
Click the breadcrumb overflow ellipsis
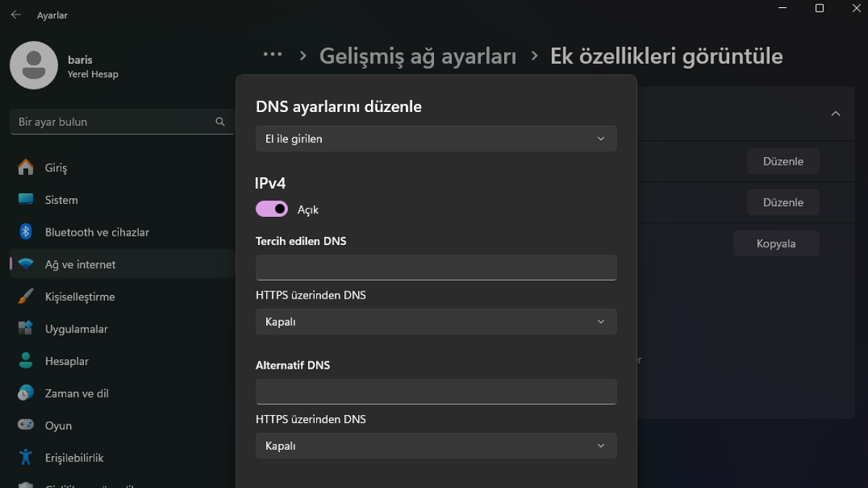(x=272, y=53)
